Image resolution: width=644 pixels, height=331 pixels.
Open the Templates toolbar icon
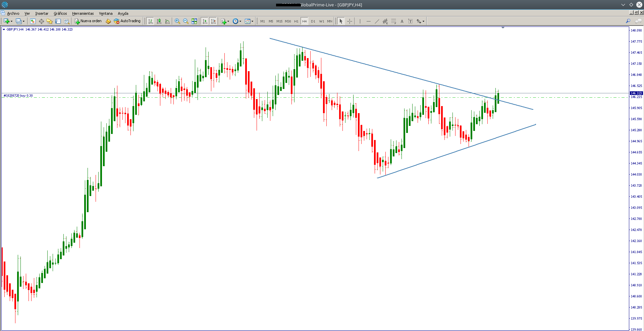click(248, 21)
